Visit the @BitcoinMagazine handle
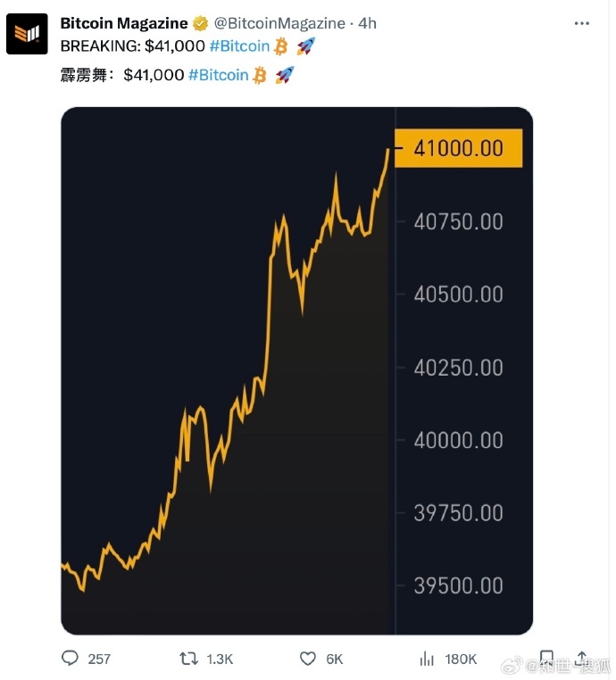The image size is (616, 680). pyautogui.click(x=279, y=23)
